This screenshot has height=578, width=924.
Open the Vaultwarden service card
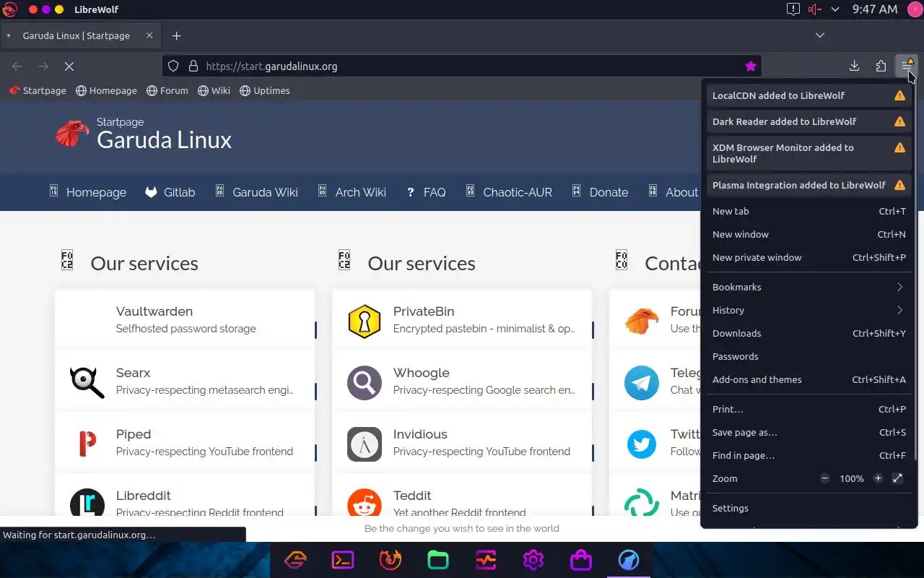click(x=185, y=320)
